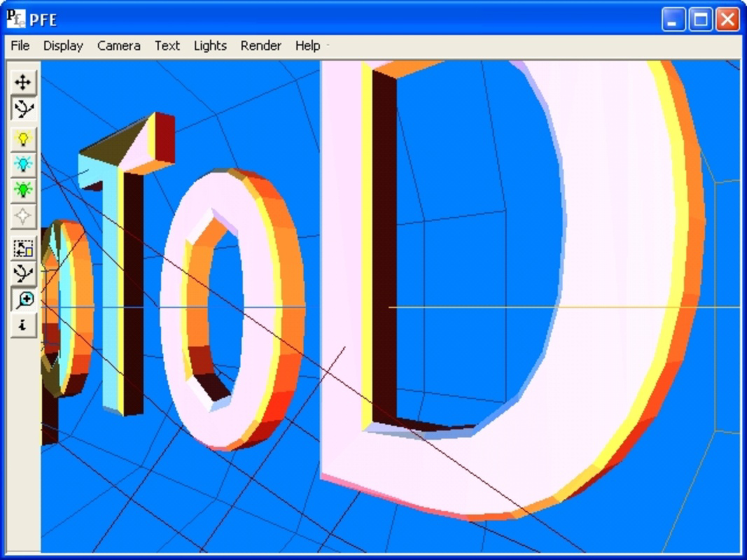The width and height of the screenshot is (747, 560).
Task: Select the Rotate camera tool
Action: (23, 107)
